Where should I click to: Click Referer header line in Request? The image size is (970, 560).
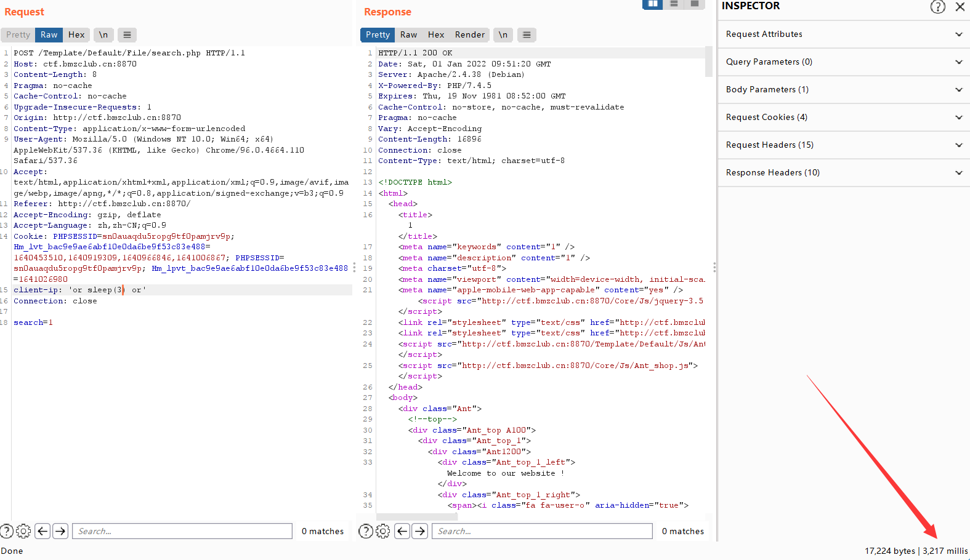point(102,204)
